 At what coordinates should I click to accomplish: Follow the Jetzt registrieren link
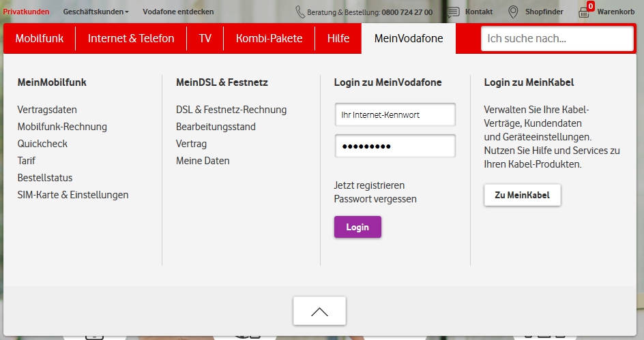click(369, 185)
